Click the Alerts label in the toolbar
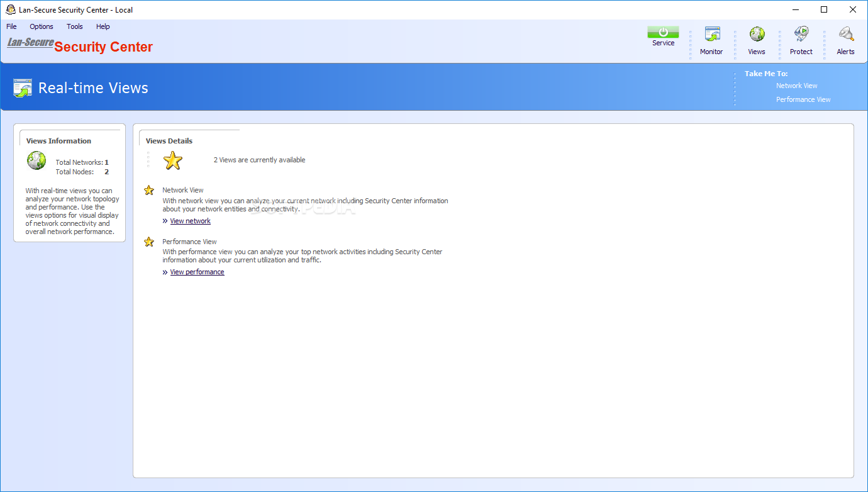 tap(845, 52)
